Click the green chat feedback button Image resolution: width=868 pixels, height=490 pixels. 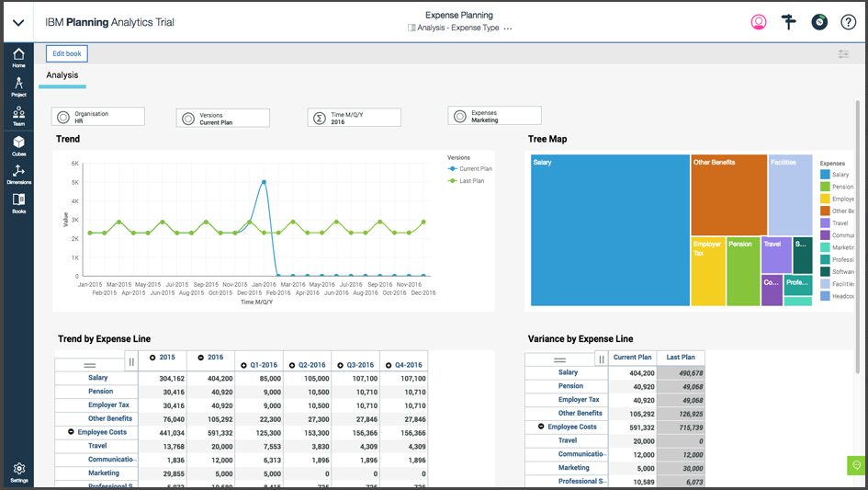tap(856, 465)
